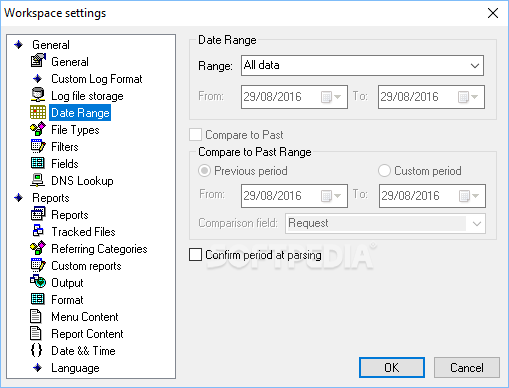This screenshot has width=509, height=388.
Task: Open the Range dropdown showing All data
Action: [x=362, y=65]
